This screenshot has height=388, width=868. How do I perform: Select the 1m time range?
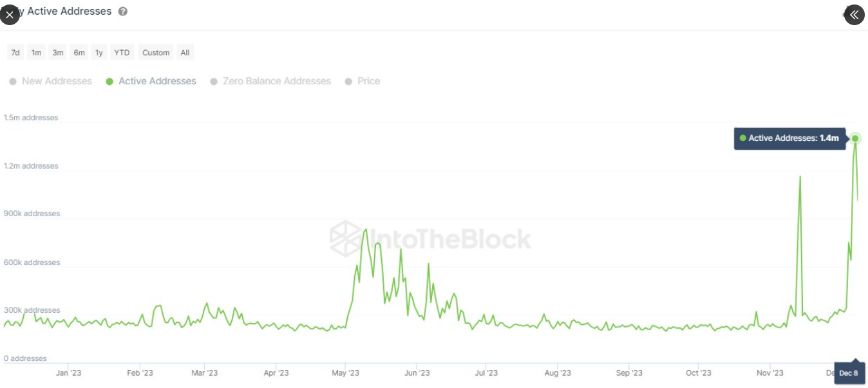pyautogui.click(x=37, y=53)
